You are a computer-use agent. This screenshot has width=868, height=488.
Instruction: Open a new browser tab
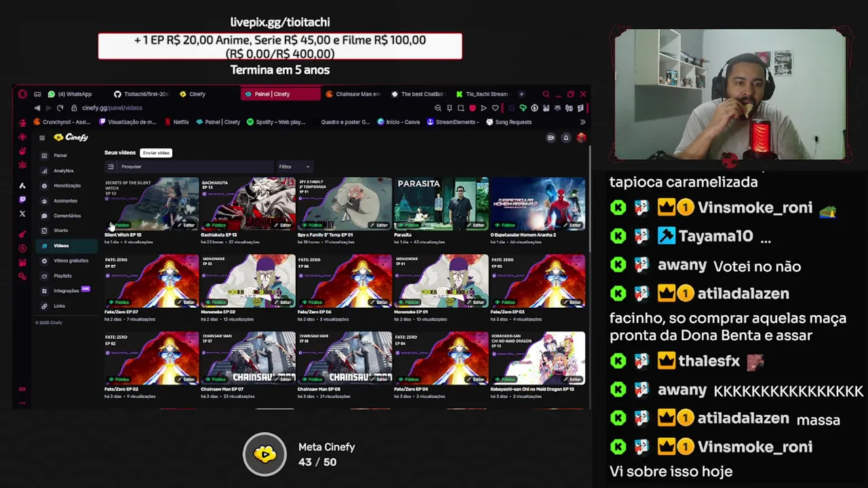click(521, 94)
